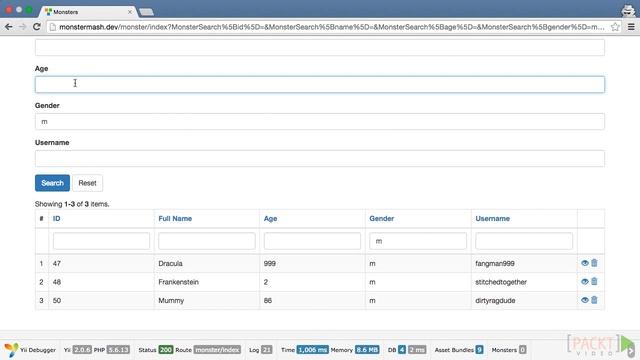Sort table by Age column header
The height and width of the screenshot is (360, 640).
(270, 218)
